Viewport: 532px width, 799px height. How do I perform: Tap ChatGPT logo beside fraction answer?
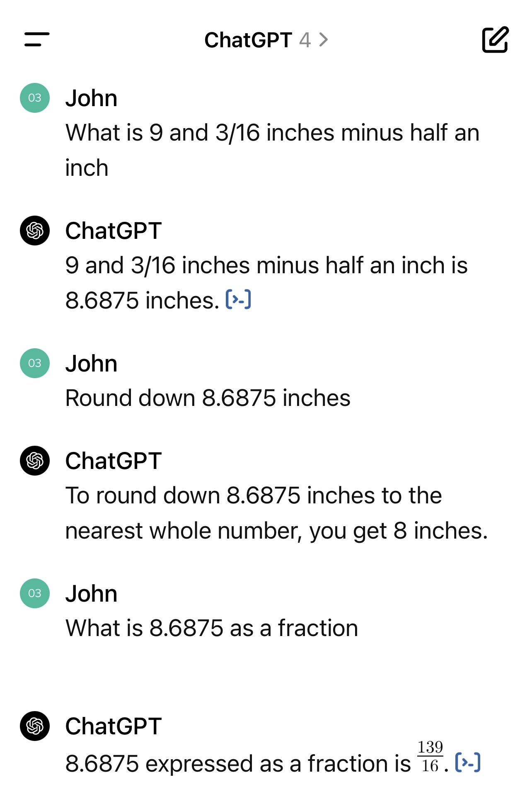click(35, 726)
